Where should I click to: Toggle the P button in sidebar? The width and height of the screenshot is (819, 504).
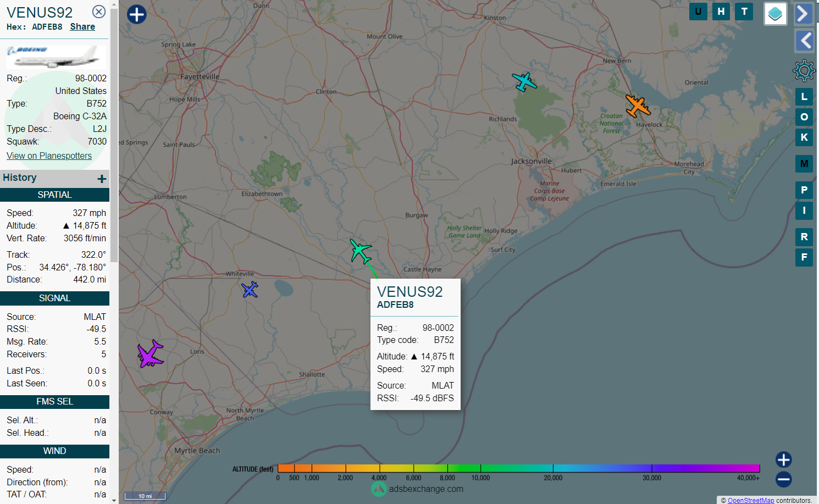click(804, 190)
